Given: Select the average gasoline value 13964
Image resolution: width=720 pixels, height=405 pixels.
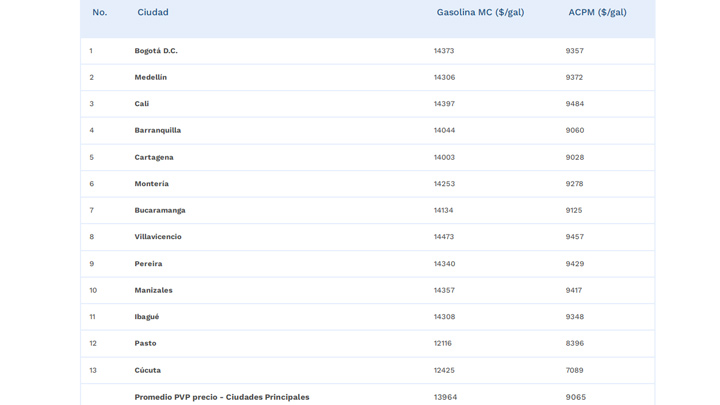Looking at the screenshot, I should (445, 397).
